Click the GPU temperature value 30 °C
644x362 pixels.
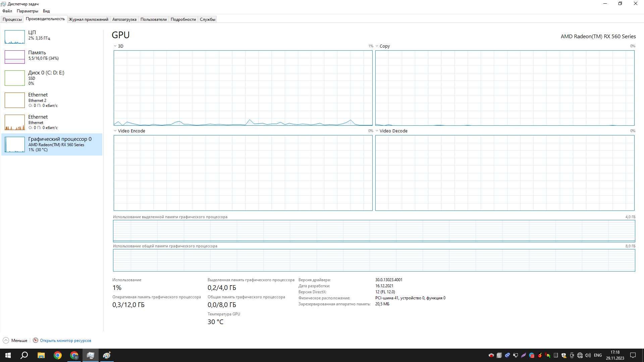point(215,322)
